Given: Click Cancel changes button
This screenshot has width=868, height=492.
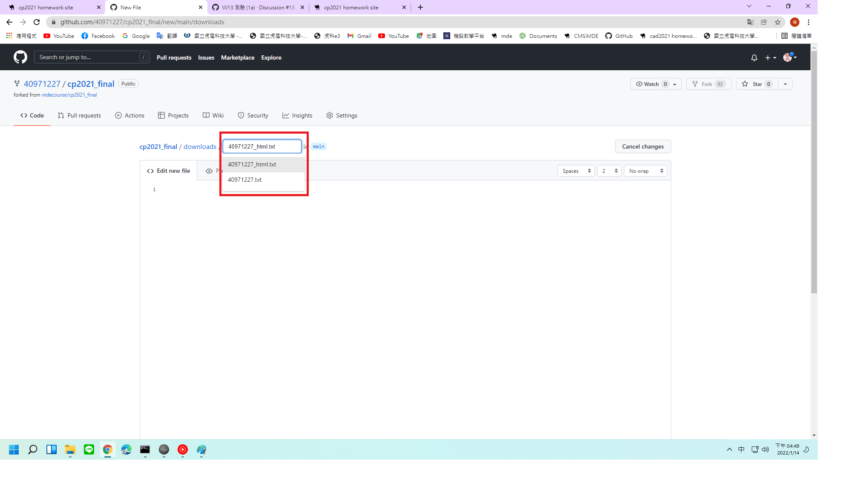Looking at the screenshot, I should click(x=643, y=146).
